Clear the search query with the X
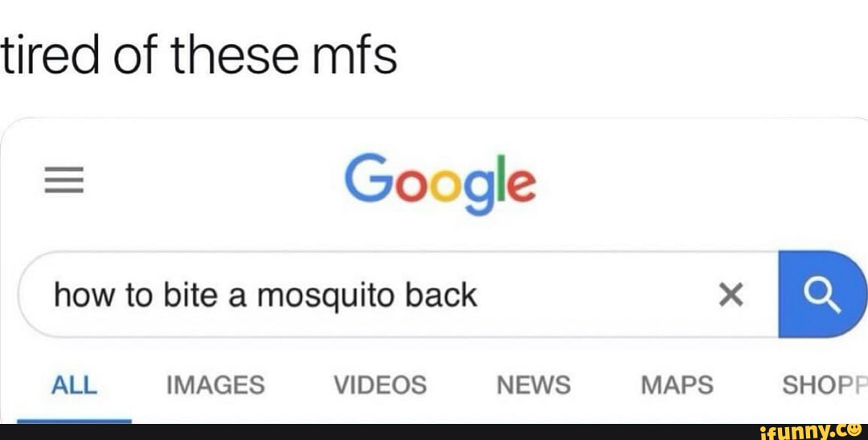Viewport: 868px width, 440px height. point(731,295)
